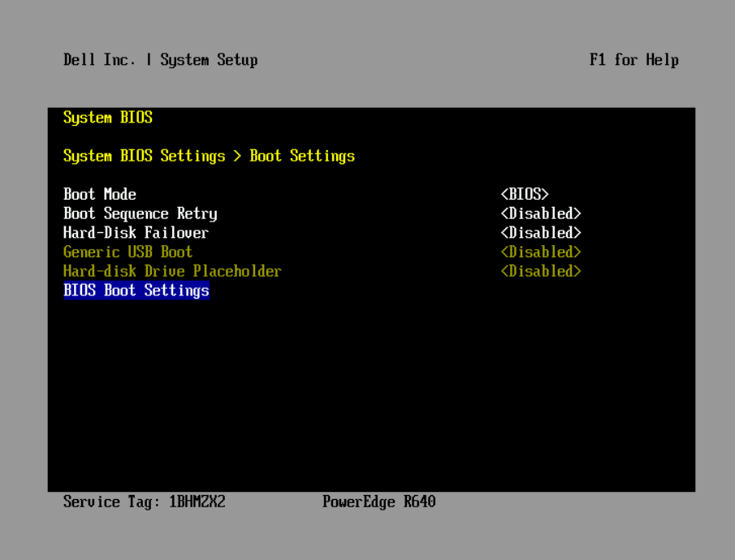Viewport: 735px width, 560px height.
Task: Select Hard-Disk Failover option
Action: [136, 233]
